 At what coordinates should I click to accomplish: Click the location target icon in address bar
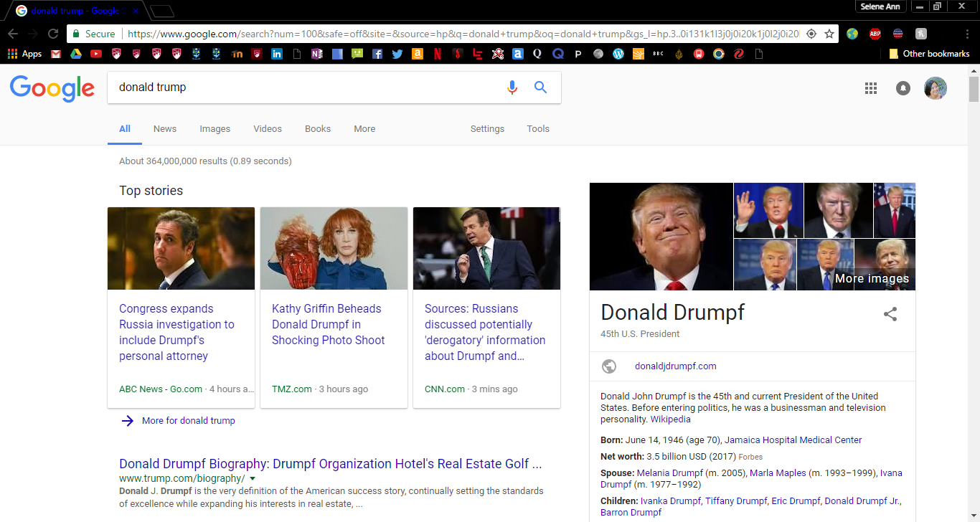811,34
